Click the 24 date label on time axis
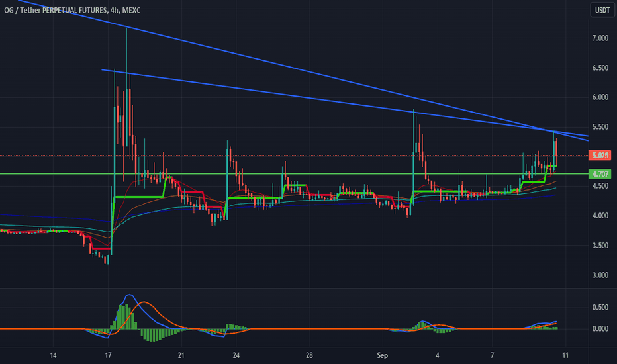This screenshot has width=617, height=364. [236, 355]
